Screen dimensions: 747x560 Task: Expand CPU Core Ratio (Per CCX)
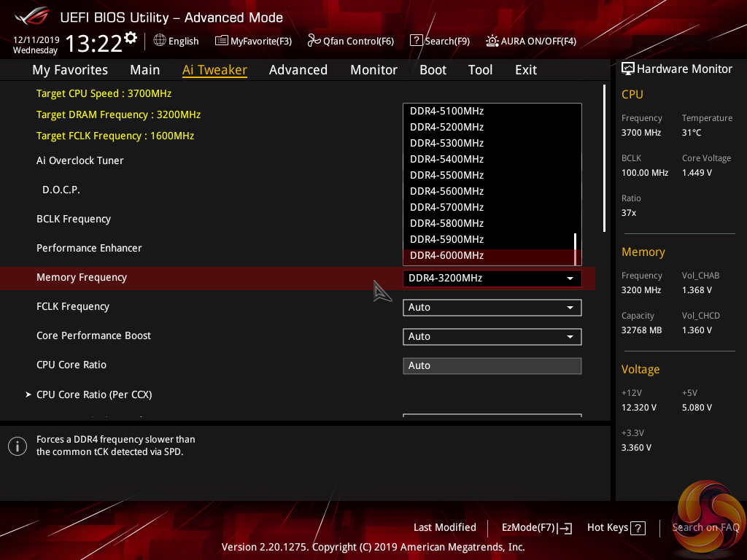tap(93, 394)
